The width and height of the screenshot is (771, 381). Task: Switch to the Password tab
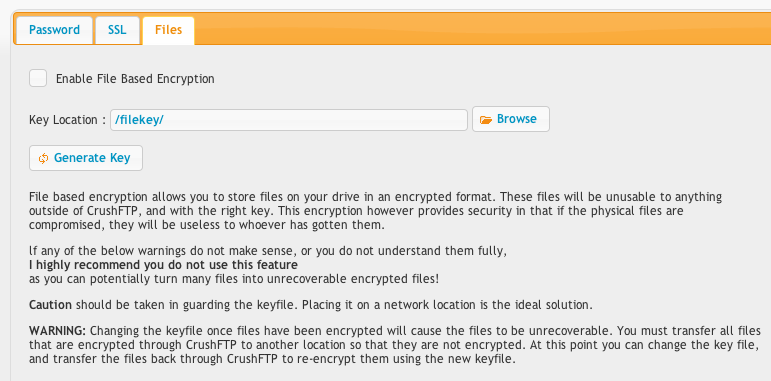pos(54,30)
